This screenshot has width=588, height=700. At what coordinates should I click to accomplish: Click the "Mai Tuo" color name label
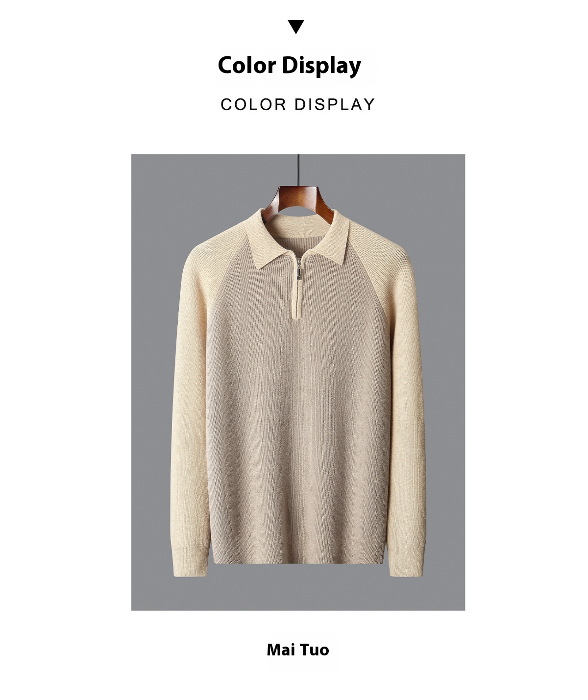coord(298,650)
